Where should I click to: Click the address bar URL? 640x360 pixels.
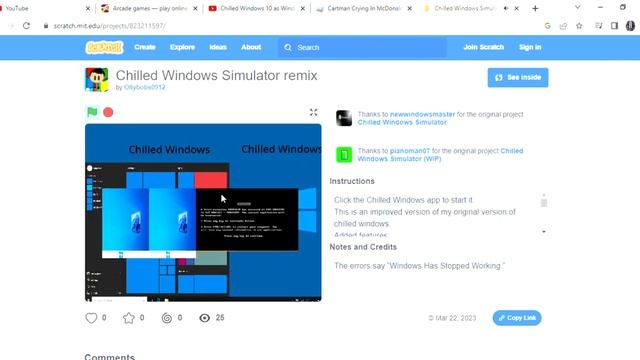pos(109,26)
